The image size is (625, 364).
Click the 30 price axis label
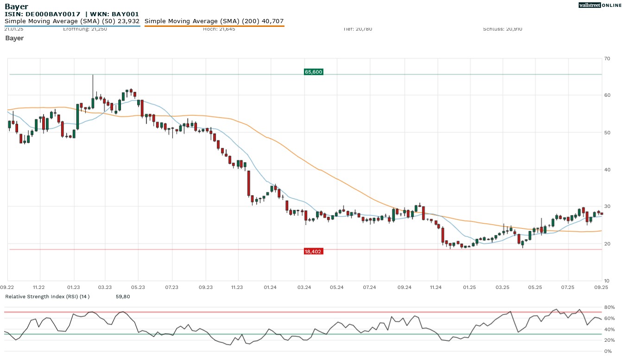[x=607, y=207]
